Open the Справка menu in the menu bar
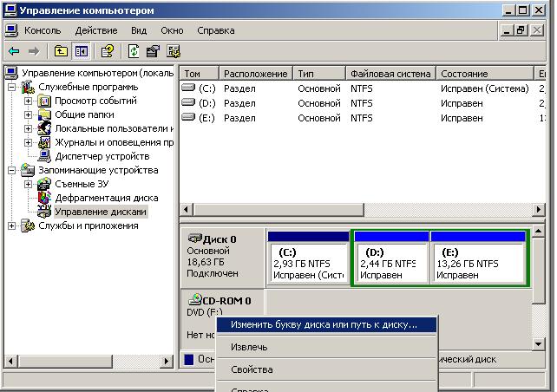557x392 pixels. (x=216, y=31)
